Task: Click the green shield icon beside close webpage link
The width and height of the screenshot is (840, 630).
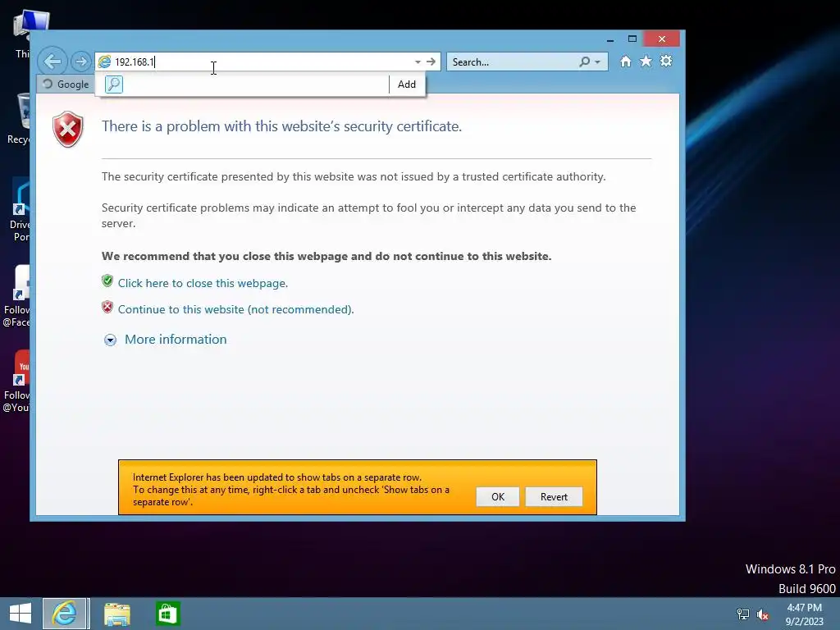Action: coord(107,281)
